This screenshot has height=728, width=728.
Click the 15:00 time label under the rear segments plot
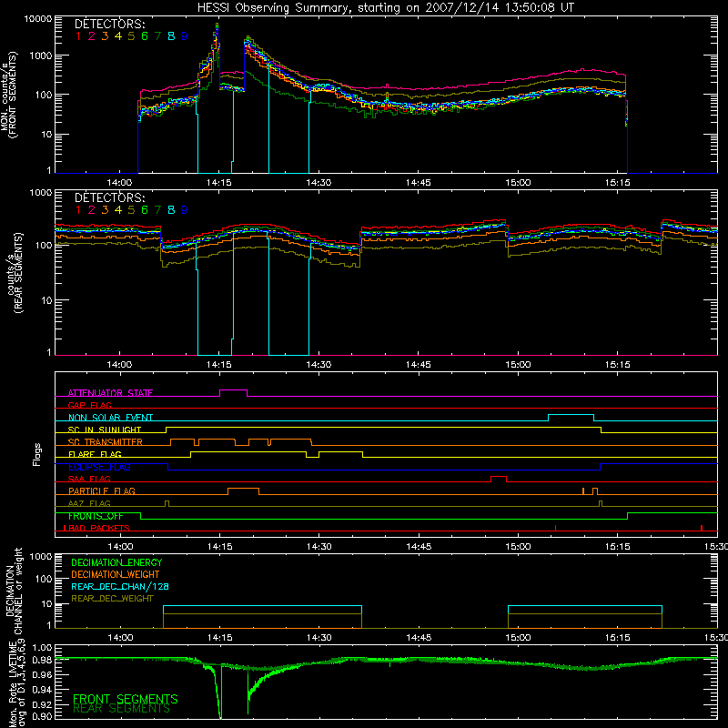click(518, 365)
